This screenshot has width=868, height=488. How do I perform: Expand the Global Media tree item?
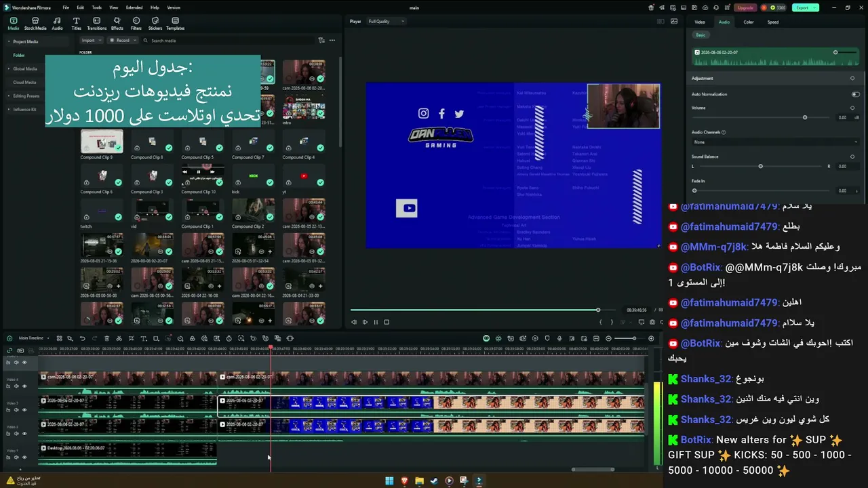[x=8, y=69]
